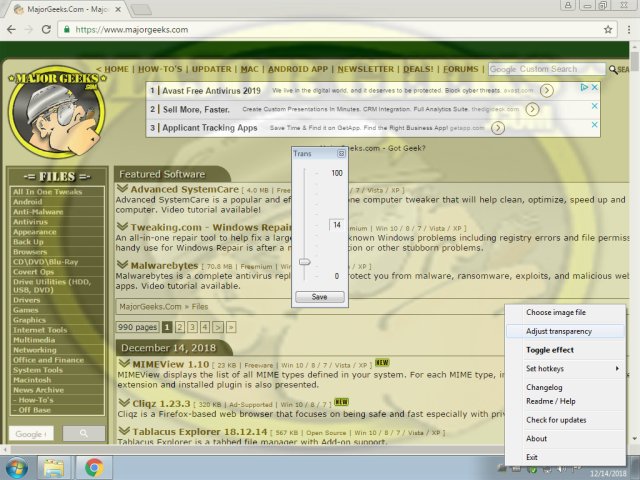This screenshot has height=480, width=640.
Task: Click the sidebar search magnifier button
Action: coord(84,433)
